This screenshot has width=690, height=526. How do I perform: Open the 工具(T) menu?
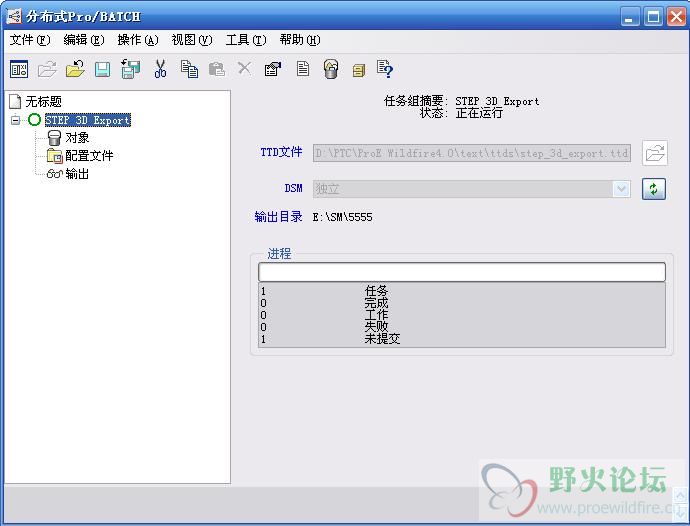click(246, 40)
